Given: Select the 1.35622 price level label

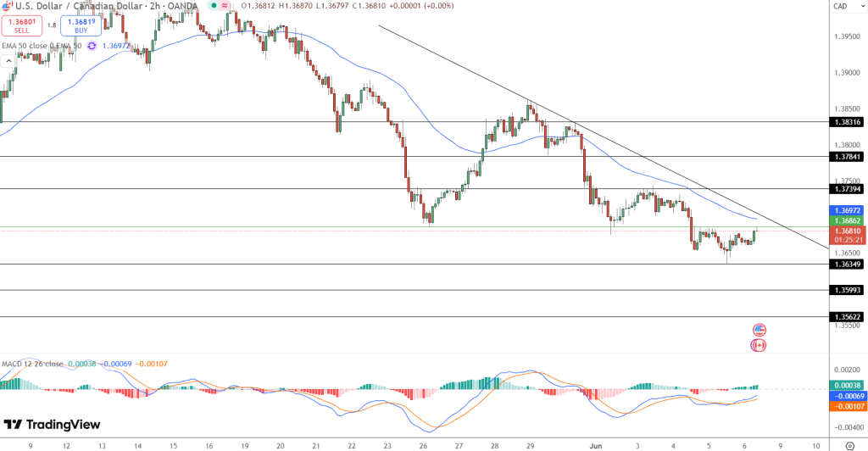Looking at the screenshot, I should [x=846, y=317].
